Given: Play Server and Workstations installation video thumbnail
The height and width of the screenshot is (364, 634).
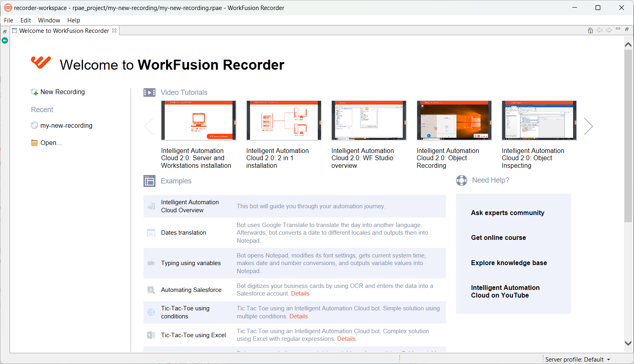Looking at the screenshot, I should coord(199,121).
